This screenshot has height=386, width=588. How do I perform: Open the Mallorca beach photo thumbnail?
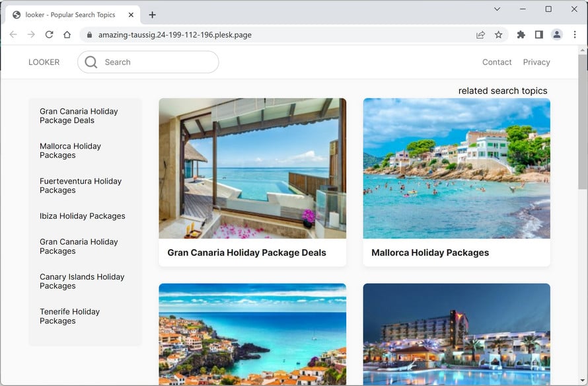point(457,169)
